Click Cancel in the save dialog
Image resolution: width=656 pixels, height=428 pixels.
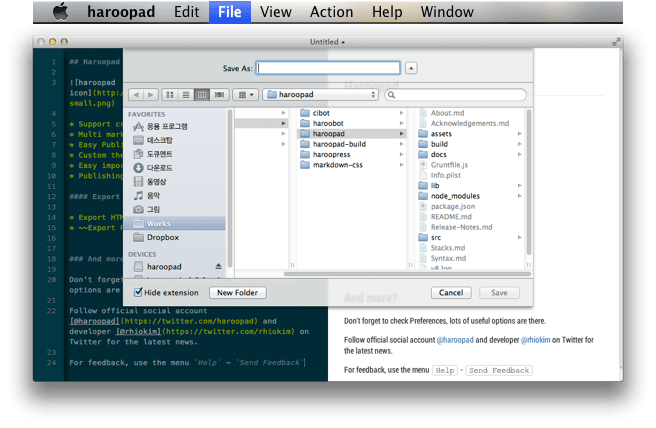450,292
